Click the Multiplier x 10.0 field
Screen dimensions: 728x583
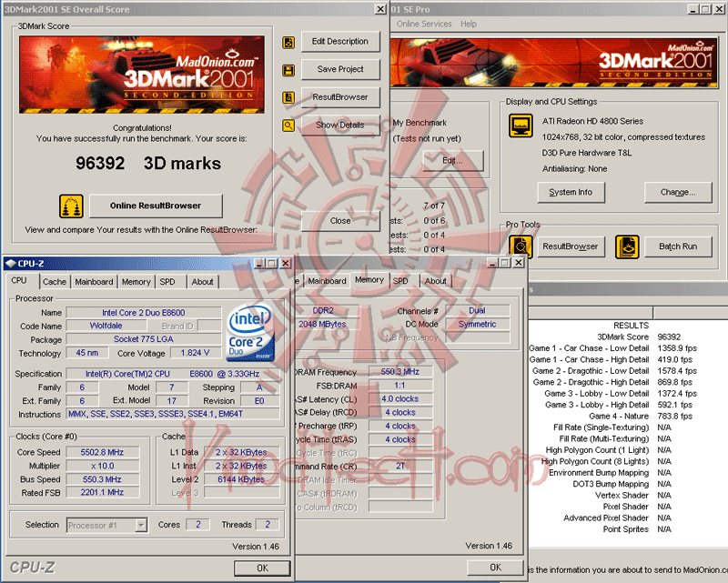pos(102,466)
